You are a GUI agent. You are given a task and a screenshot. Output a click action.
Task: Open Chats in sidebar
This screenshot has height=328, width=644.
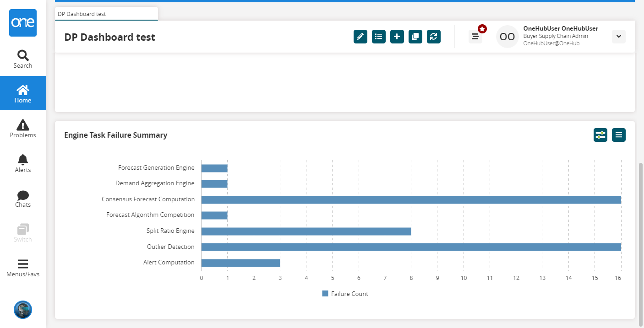23,198
